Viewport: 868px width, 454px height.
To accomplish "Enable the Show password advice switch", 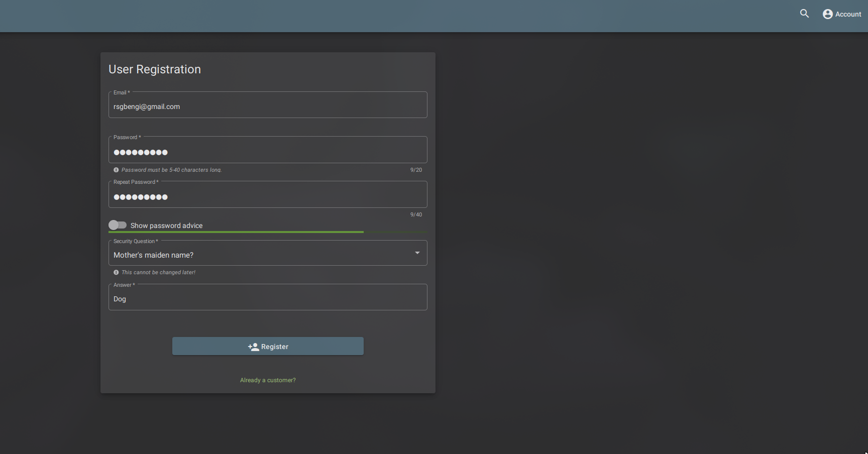I will (118, 225).
